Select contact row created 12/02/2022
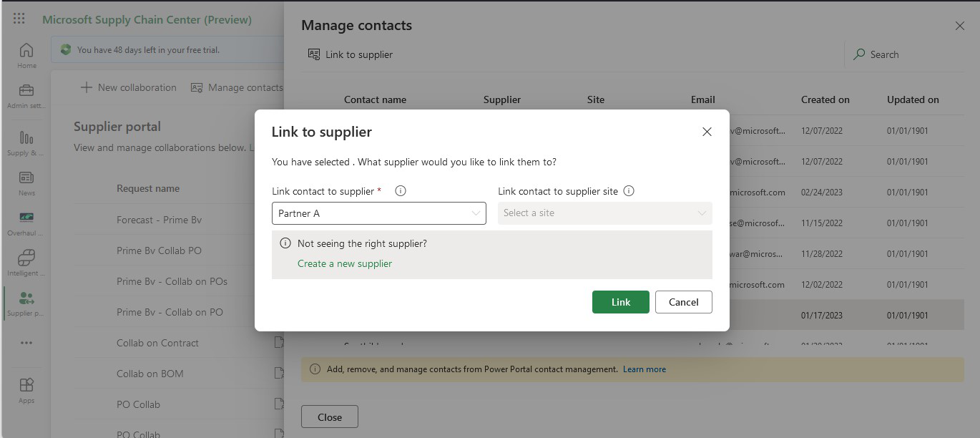The height and width of the screenshot is (438, 980). 847,284
